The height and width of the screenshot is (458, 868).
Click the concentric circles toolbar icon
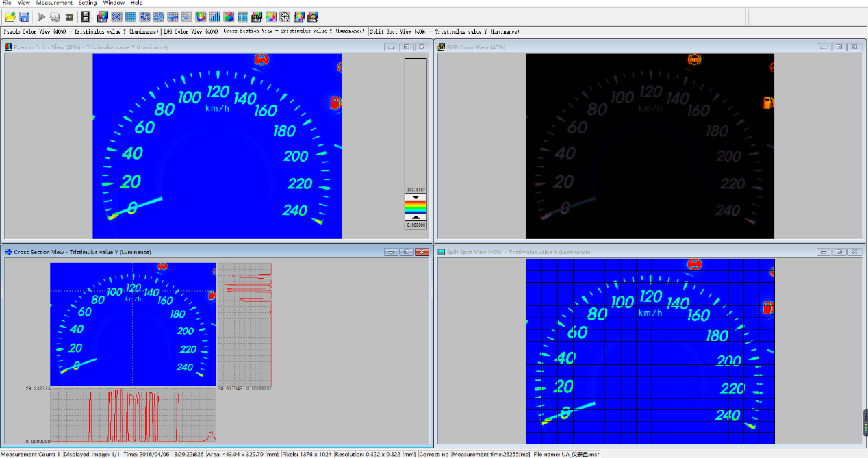click(x=158, y=16)
